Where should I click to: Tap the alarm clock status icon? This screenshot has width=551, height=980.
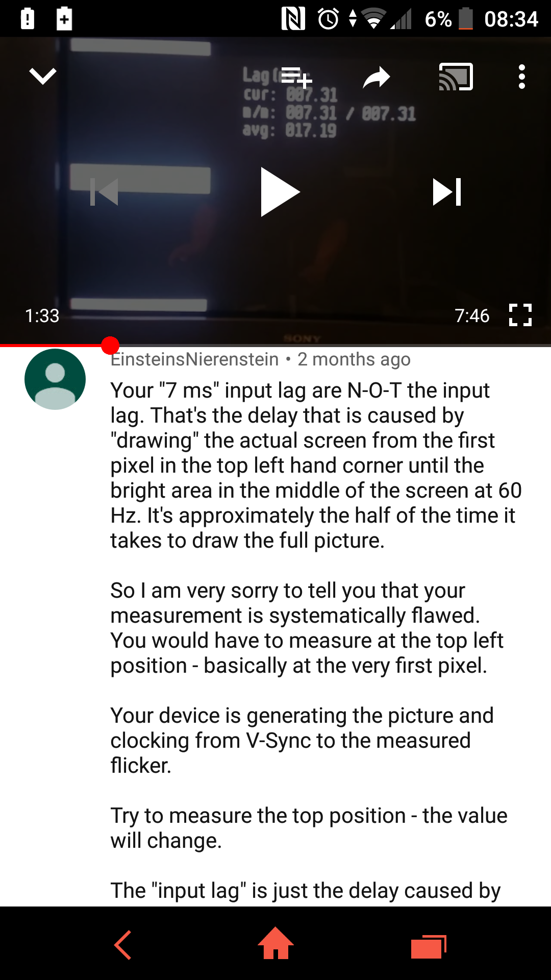[328, 19]
